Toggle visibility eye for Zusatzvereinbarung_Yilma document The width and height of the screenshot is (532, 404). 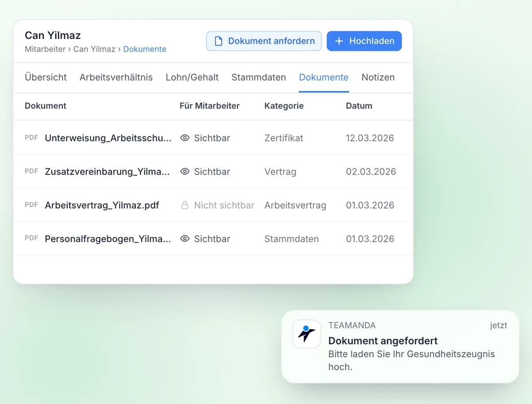(x=185, y=172)
